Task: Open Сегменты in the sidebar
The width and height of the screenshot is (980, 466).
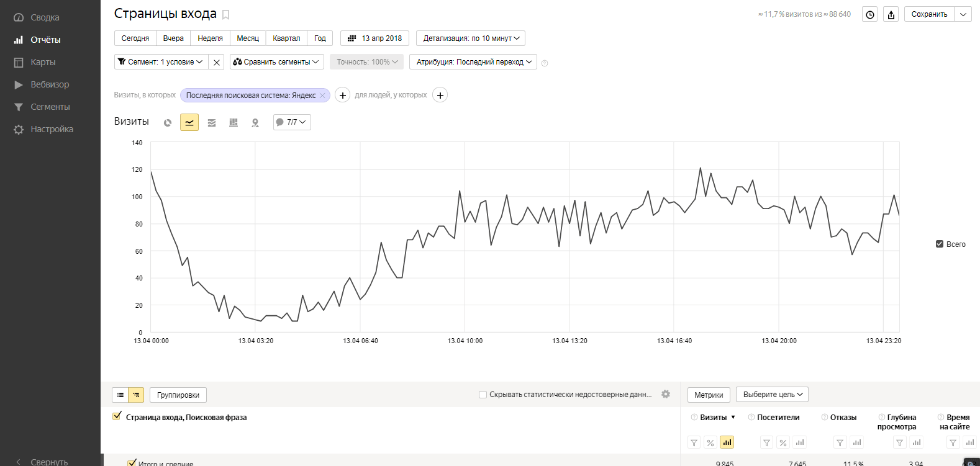Action: (42, 107)
